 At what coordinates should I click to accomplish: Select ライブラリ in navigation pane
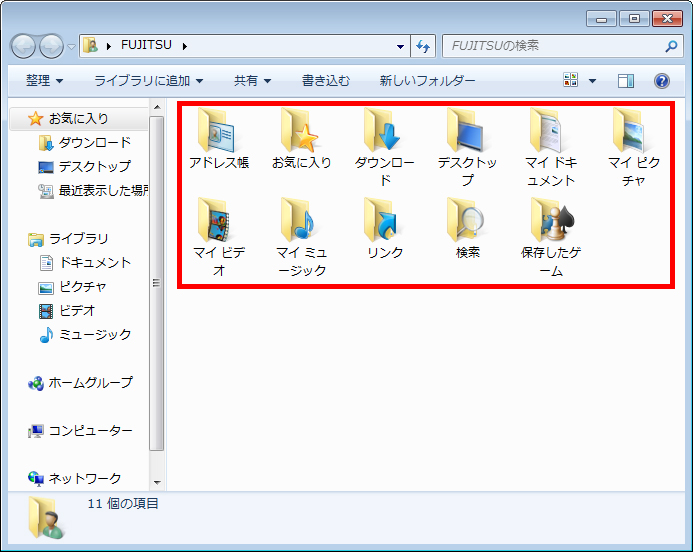point(68,239)
